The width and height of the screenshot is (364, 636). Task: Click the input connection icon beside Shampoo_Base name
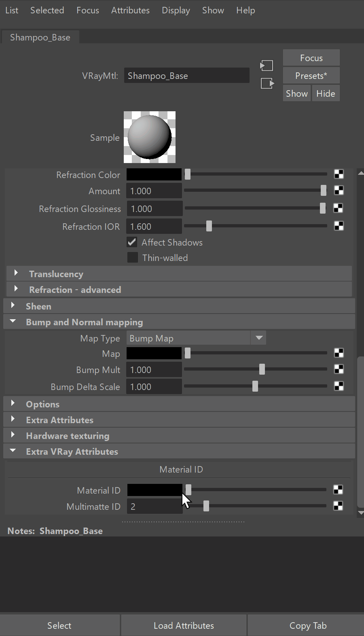click(267, 66)
